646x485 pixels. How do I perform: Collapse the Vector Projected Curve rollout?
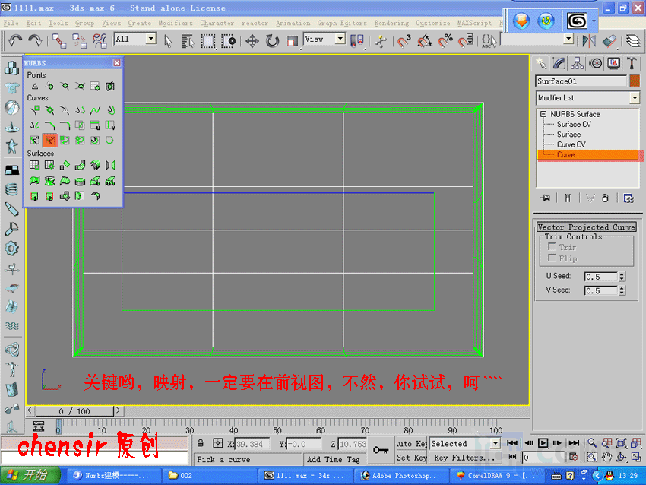pyautogui.click(x=587, y=227)
